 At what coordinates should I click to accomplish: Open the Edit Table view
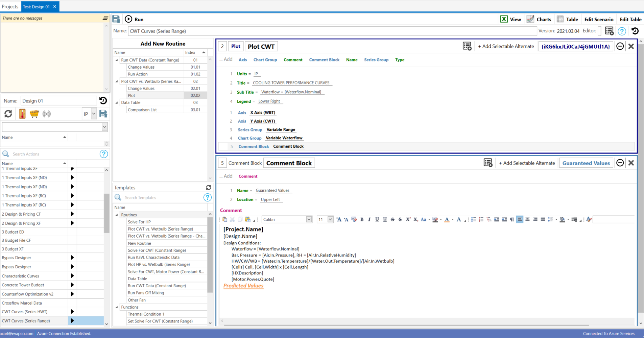(x=630, y=19)
